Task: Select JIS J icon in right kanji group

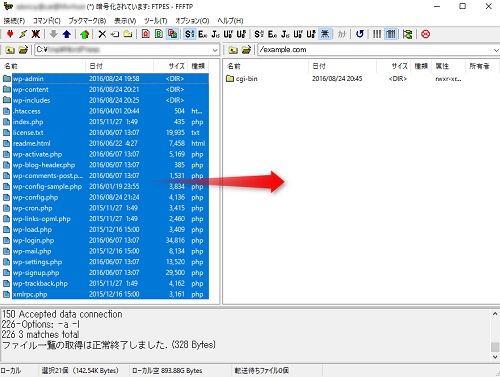Action: point(285,34)
